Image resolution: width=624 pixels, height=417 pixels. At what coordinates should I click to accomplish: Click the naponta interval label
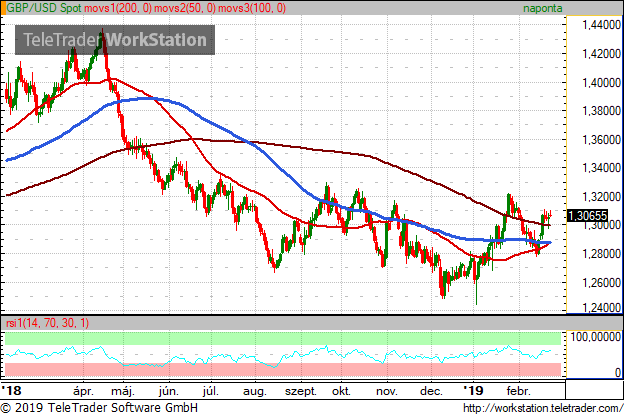pyautogui.click(x=542, y=8)
